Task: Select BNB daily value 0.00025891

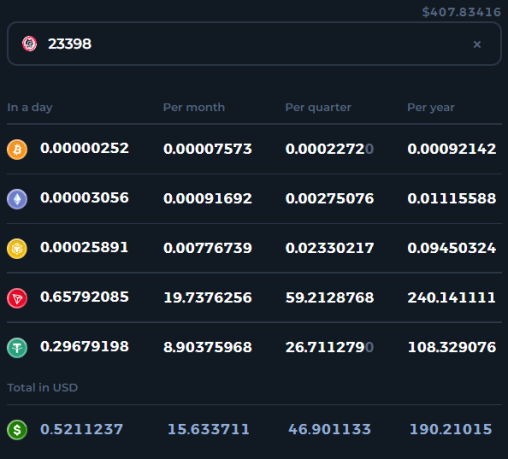Action: coord(84,247)
